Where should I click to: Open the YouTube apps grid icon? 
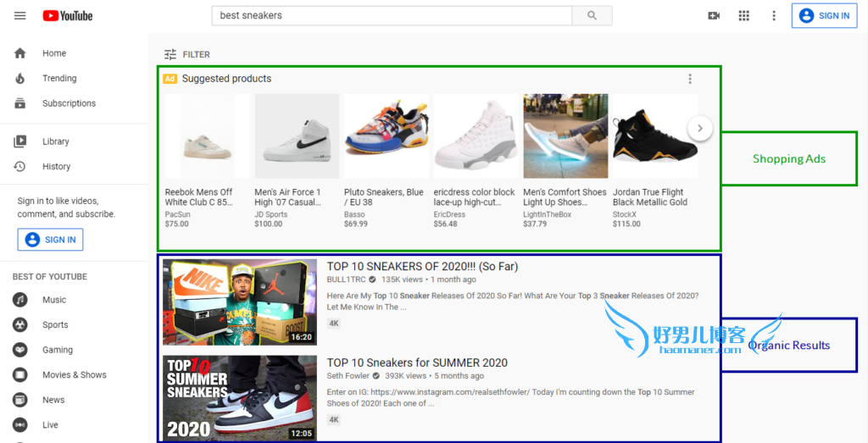coord(744,15)
